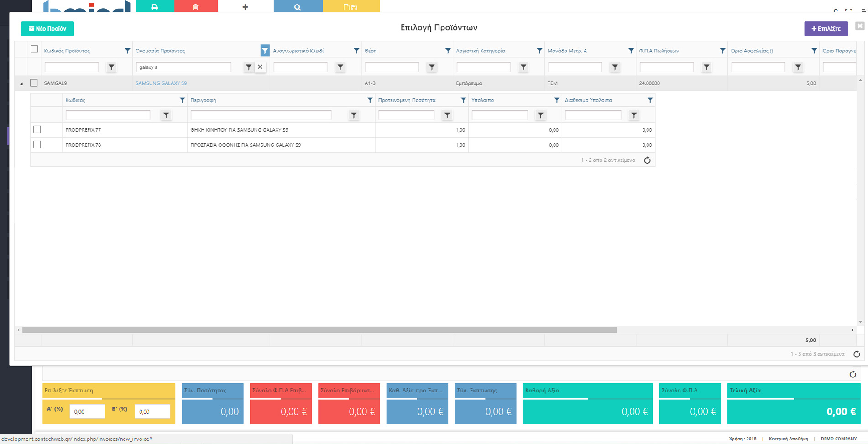Click the Καθαρή Αξία total tile
The height and width of the screenshot is (444, 868).
click(x=587, y=403)
